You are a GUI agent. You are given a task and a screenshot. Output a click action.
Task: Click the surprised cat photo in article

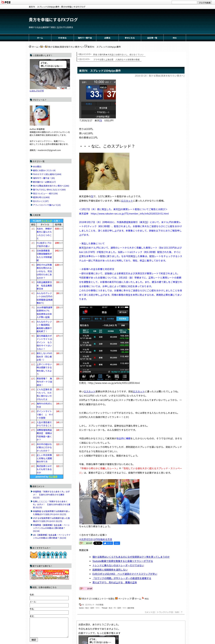[x=104, y=171]
